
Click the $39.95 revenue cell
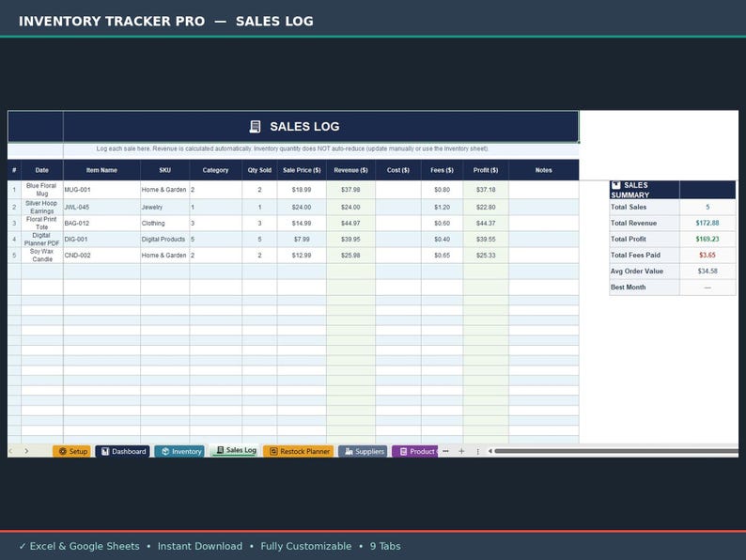(350, 240)
